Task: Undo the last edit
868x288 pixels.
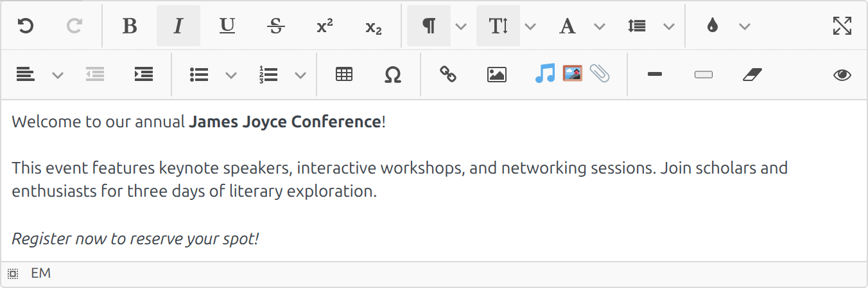Action: [25, 26]
